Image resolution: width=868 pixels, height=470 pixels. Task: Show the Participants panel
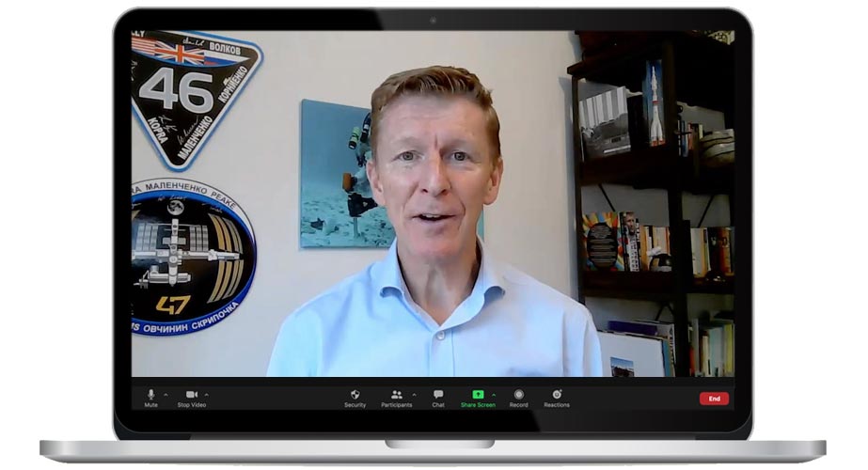(396, 398)
